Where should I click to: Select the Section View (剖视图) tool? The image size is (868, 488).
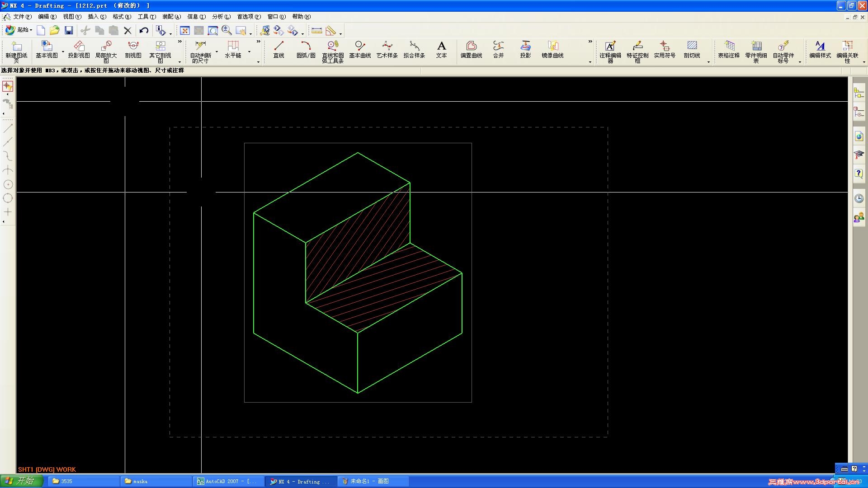(133, 49)
